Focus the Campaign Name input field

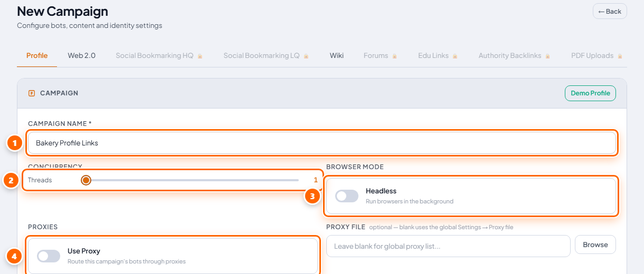[x=322, y=143]
